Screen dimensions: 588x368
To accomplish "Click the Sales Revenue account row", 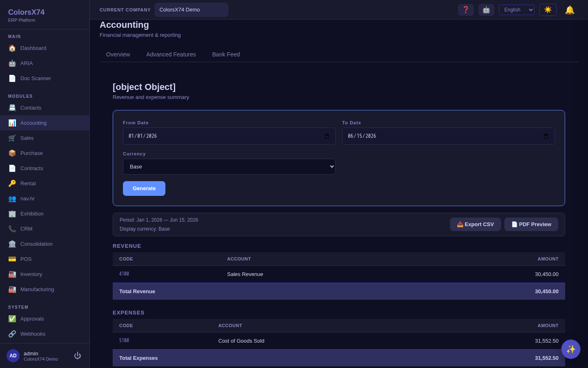I will [339, 274].
